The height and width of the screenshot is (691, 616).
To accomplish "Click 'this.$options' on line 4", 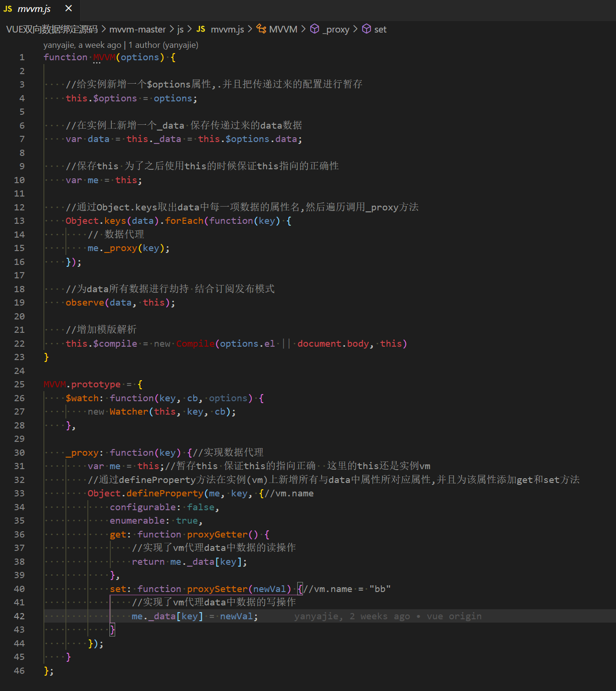I will pyautogui.click(x=101, y=98).
